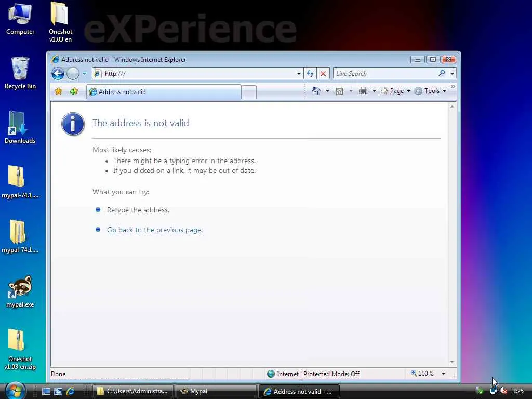Minimize the Internet Explorer window
The image size is (532, 399).
pos(418,60)
